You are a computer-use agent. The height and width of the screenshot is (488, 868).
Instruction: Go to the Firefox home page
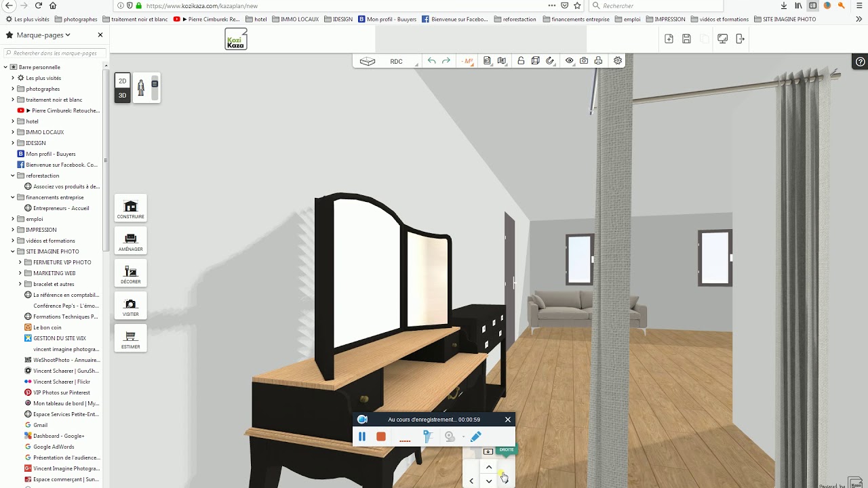[53, 5]
